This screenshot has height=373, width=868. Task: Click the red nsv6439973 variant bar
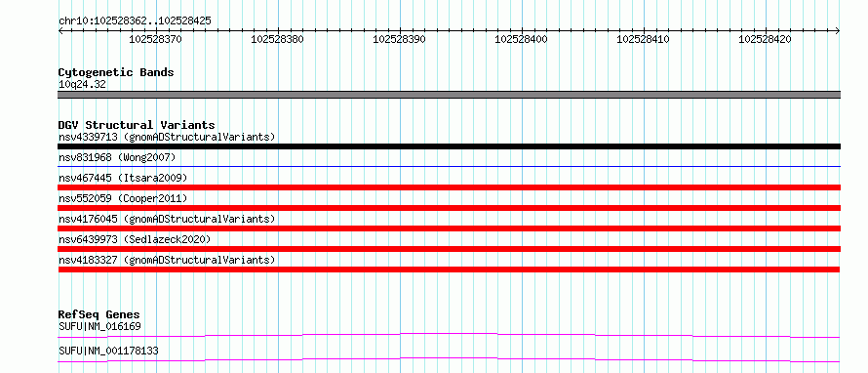pyautogui.click(x=449, y=249)
